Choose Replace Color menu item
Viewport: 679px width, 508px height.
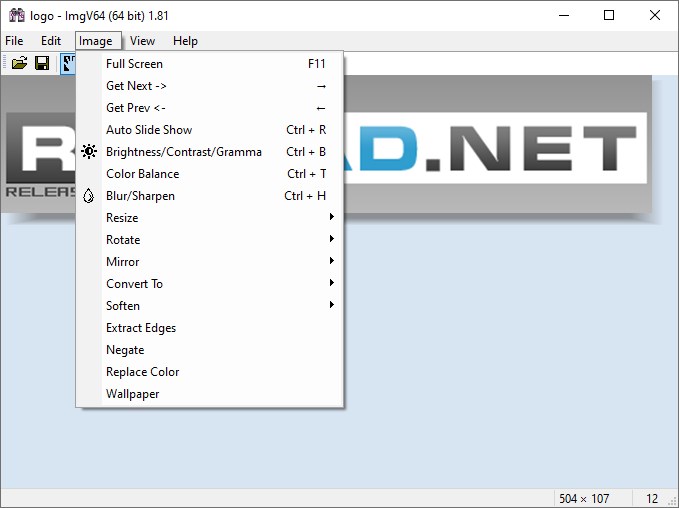[x=210, y=372]
